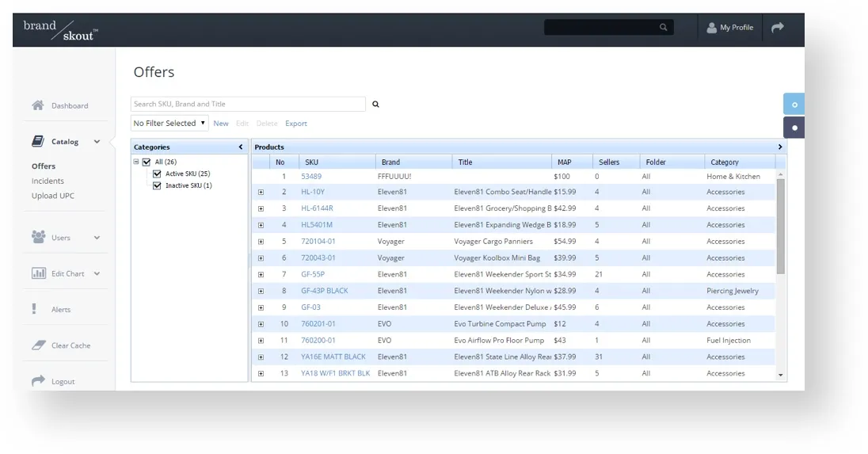Open Dashboard from the sidebar
The image size is (868, 454).
[x=70, y=105]
